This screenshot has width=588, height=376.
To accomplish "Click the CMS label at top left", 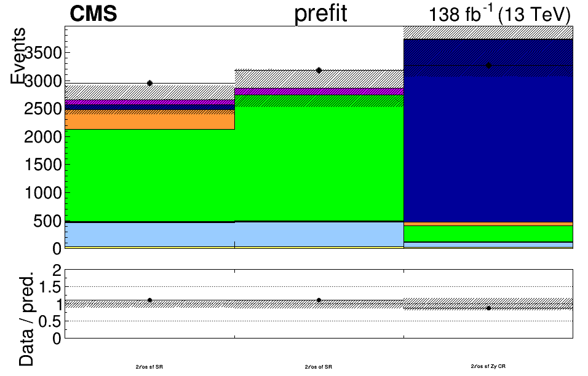I will (x=93, y=14).
